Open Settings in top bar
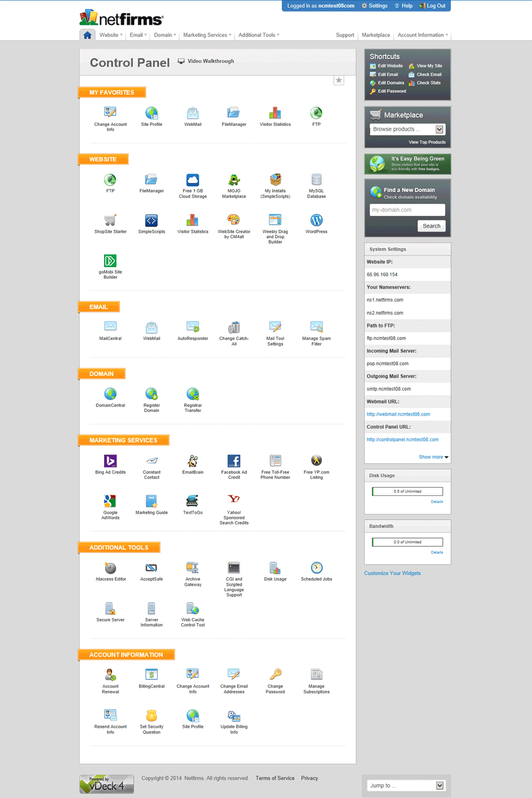This screenshot has width=532, height=798. click(375, 6)
